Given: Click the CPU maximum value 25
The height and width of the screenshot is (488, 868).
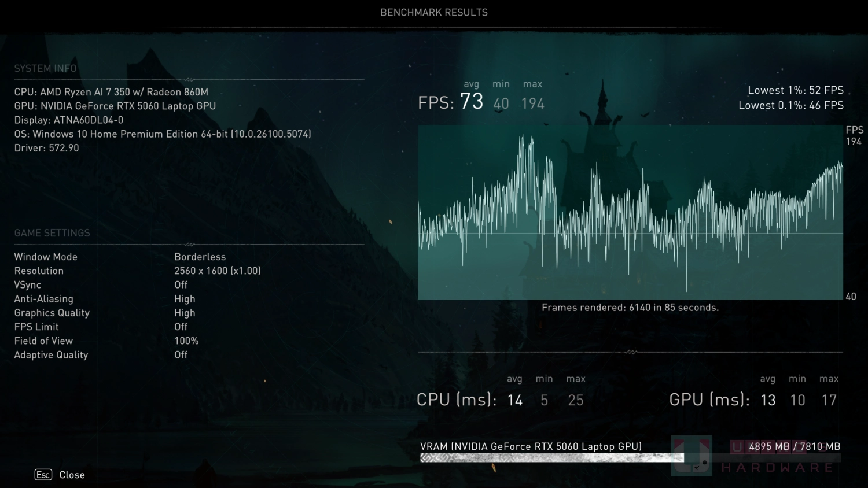Looking at the screenshot, I should (576, 400).
